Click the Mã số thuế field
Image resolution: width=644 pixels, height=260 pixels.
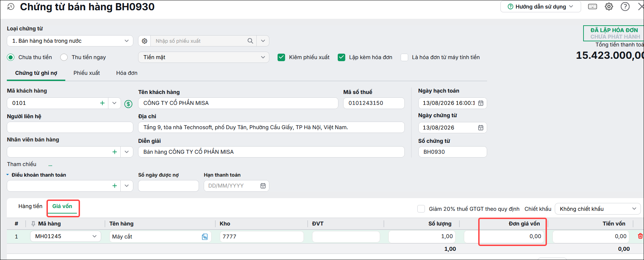point(374,103)
